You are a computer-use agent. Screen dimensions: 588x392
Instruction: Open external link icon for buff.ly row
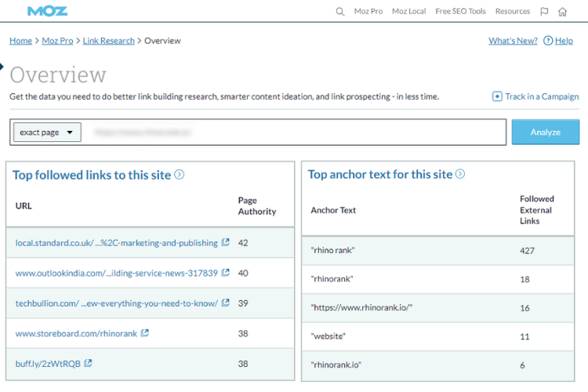click(x=88, y=363)
